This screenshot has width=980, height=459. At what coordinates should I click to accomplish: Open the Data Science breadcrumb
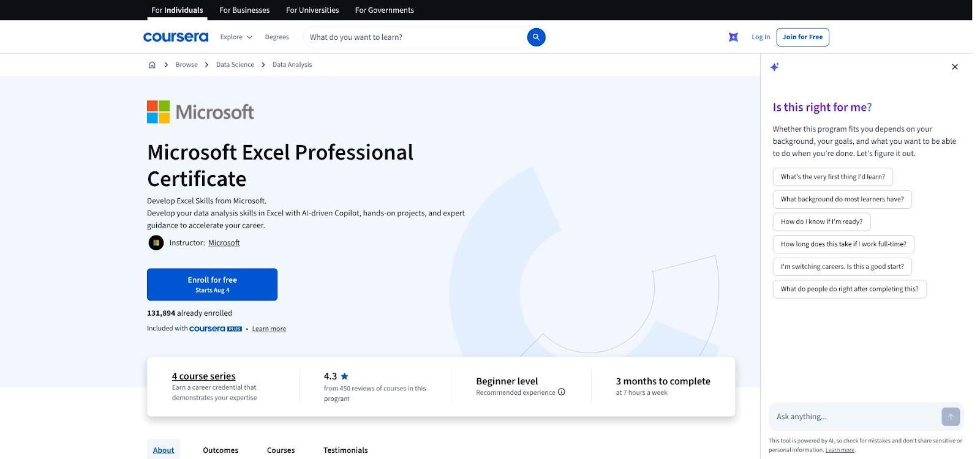click(x=235, y=65)
